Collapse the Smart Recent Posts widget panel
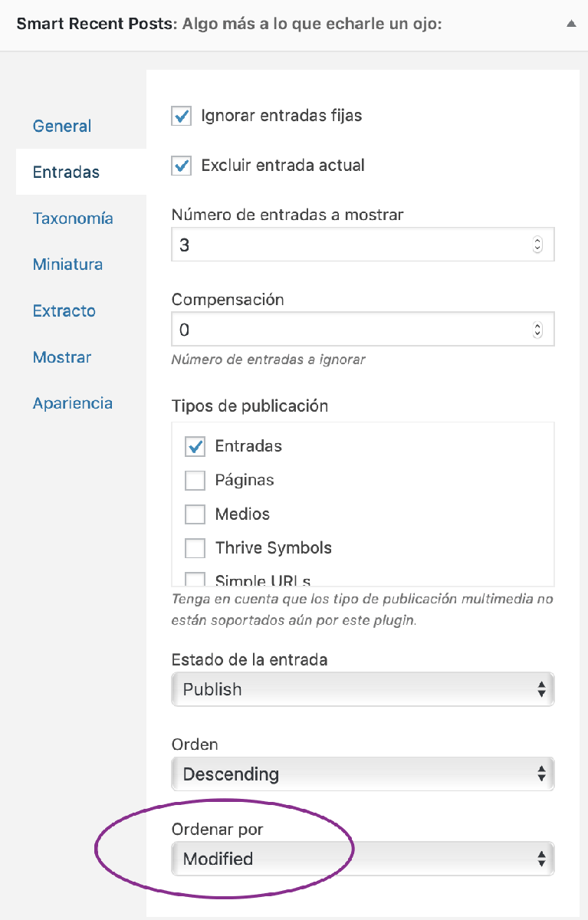The height and width of the screenshot is (920, 588). (x=570, y=24)
